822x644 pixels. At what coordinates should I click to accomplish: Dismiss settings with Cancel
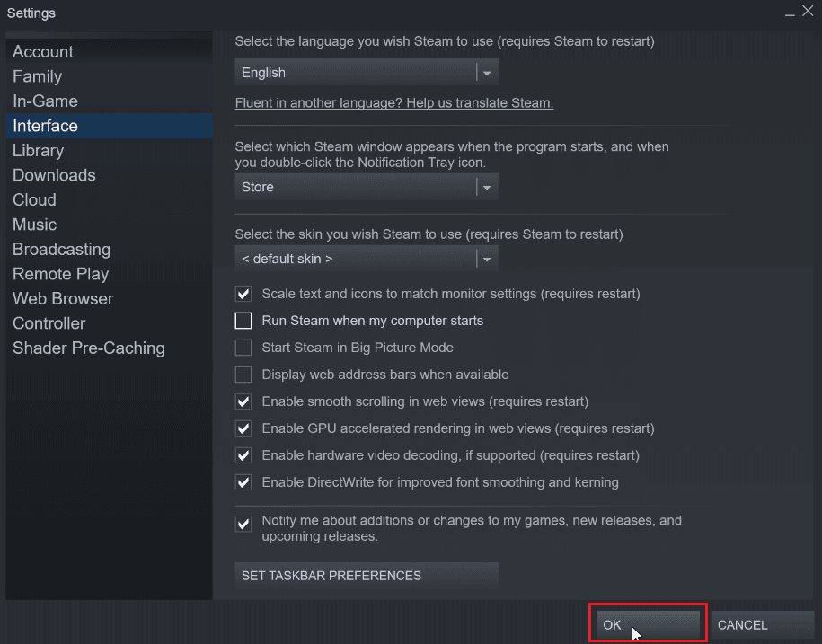coord(742,624)
